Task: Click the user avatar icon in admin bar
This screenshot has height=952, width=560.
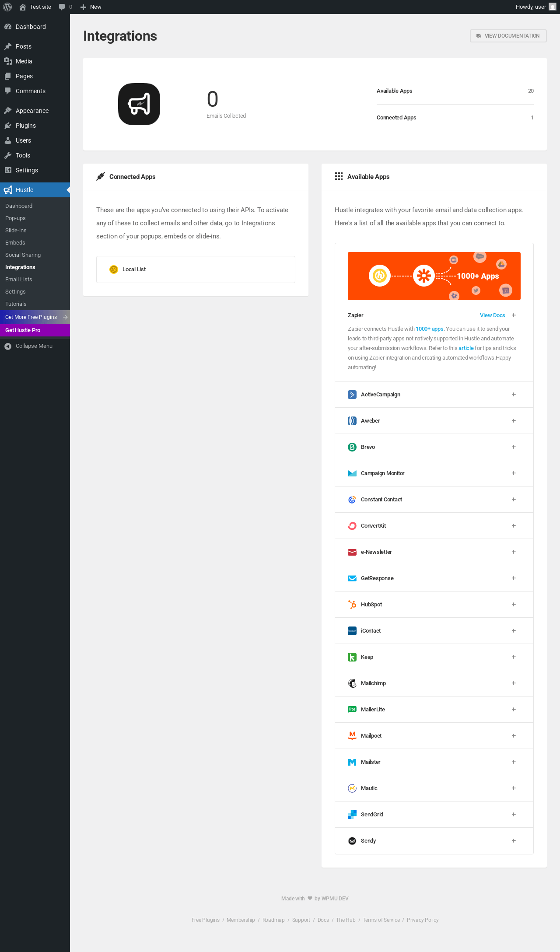Action: (553, 7)
